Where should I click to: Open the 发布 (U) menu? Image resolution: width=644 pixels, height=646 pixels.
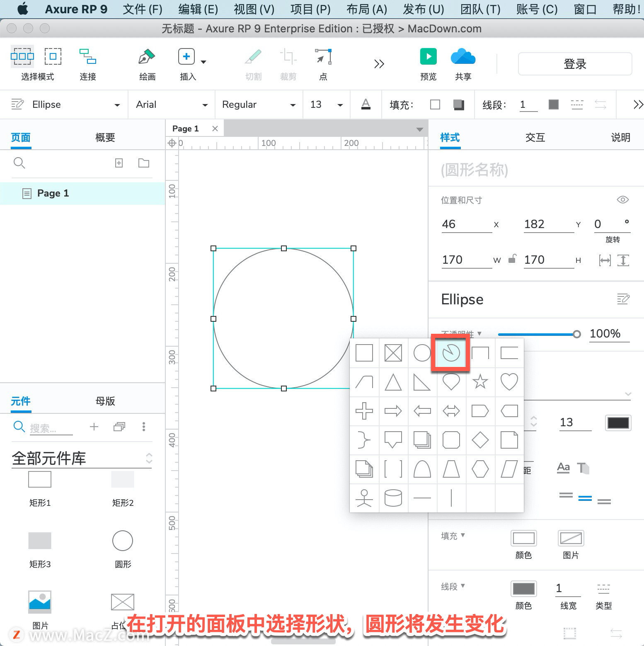[x=424, y=9]
